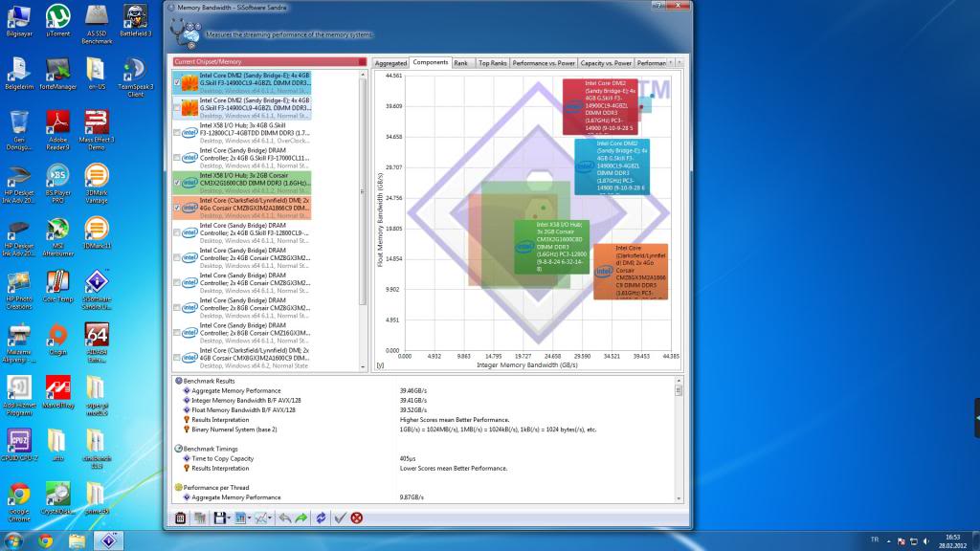Uncheck orange Clarksfield/Lynnfield Corsair CMZ8GX3M2A1866C9 checkbox

click(x=177, y=208)
